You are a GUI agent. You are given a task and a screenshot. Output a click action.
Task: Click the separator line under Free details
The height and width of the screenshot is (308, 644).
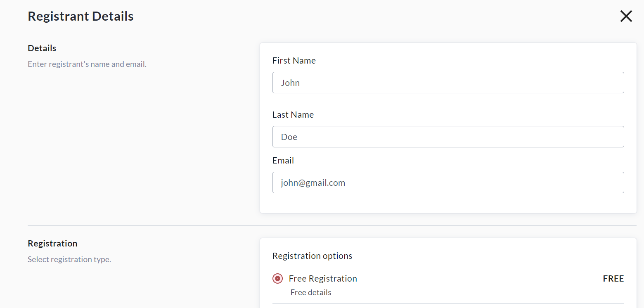(x=448, y=304)
